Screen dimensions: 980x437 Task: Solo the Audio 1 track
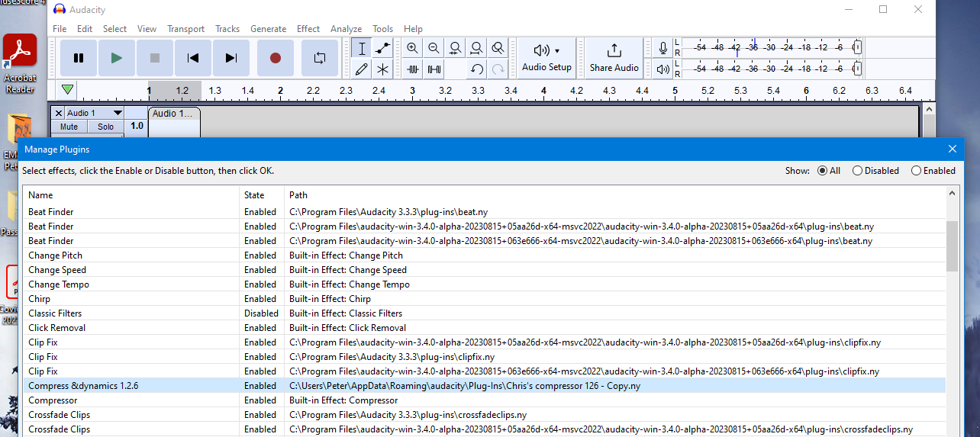[x=105, y=127]
